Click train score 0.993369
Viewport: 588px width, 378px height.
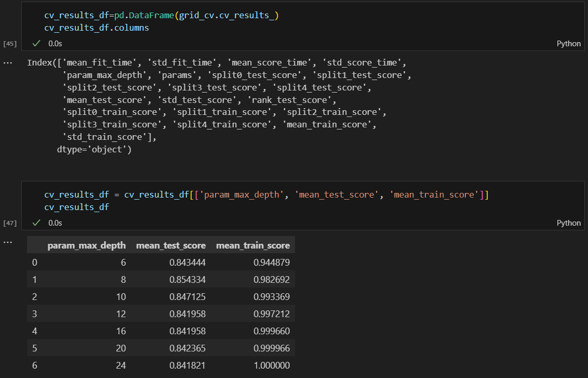tap(272, 297)
